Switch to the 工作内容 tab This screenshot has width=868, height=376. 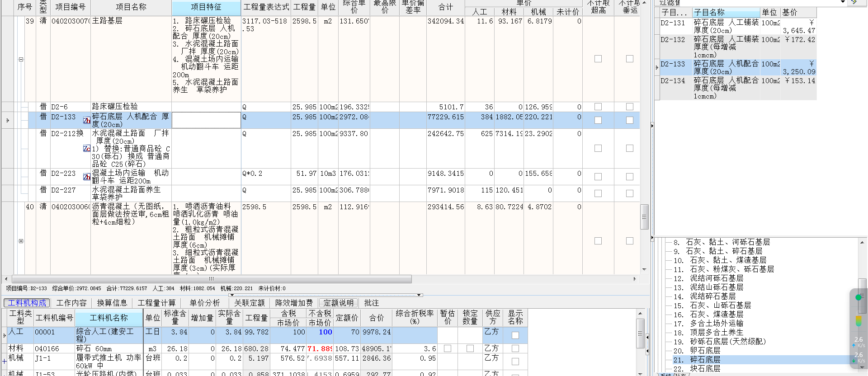click(71, 303)
